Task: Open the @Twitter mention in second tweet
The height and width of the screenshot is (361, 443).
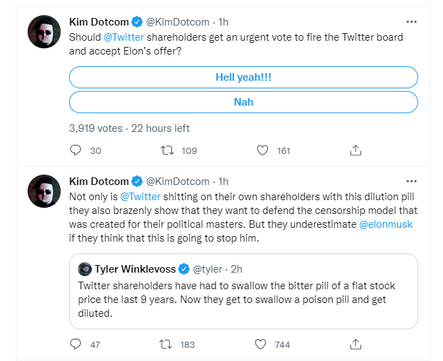Action: click(x=140, y=197)
